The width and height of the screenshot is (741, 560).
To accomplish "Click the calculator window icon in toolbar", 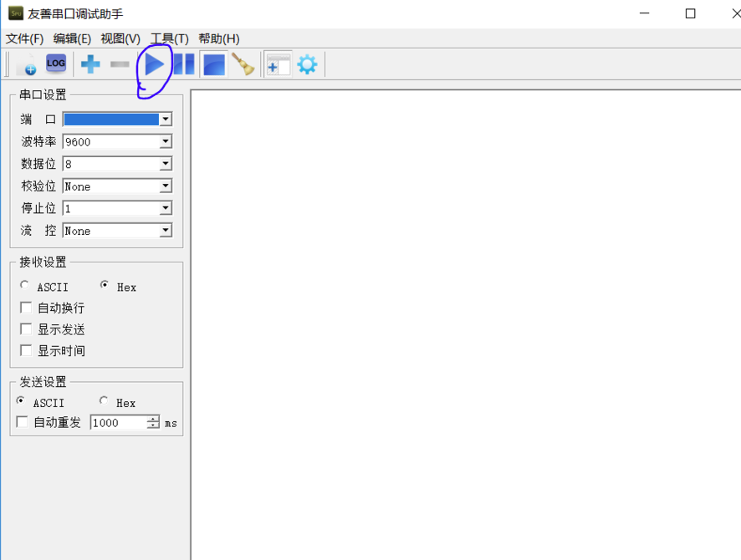I will (x=278, y=64).
